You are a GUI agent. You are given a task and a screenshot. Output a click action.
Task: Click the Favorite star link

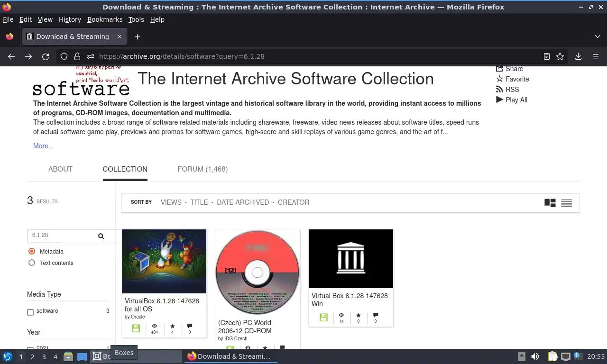tap(512, 79)
